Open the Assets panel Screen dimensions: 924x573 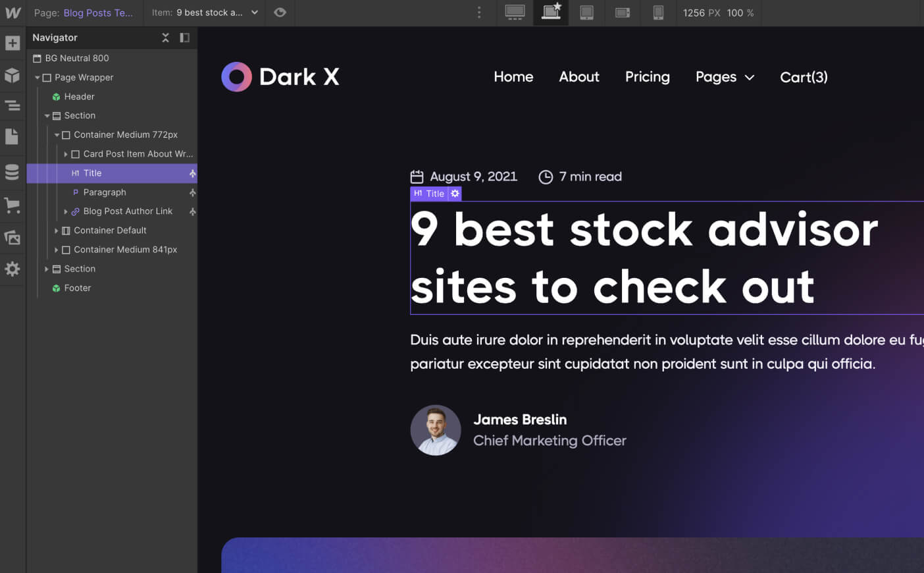point(13,237)
